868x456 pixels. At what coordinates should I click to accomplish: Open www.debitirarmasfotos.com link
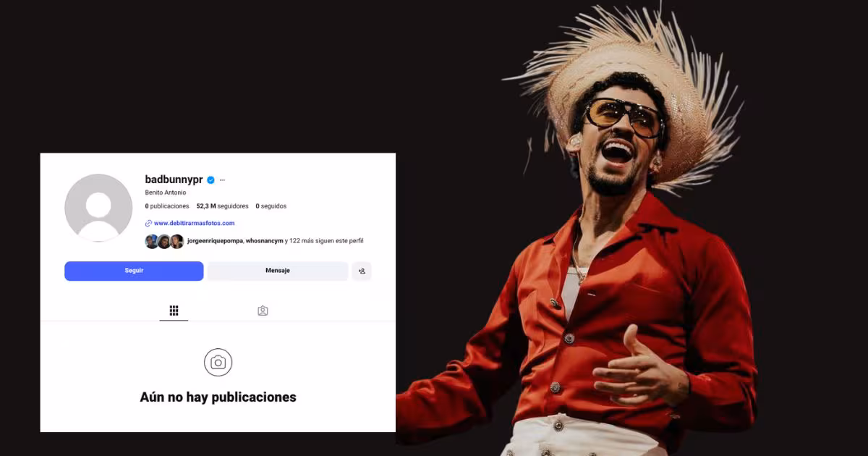click(x=193, y=223)
